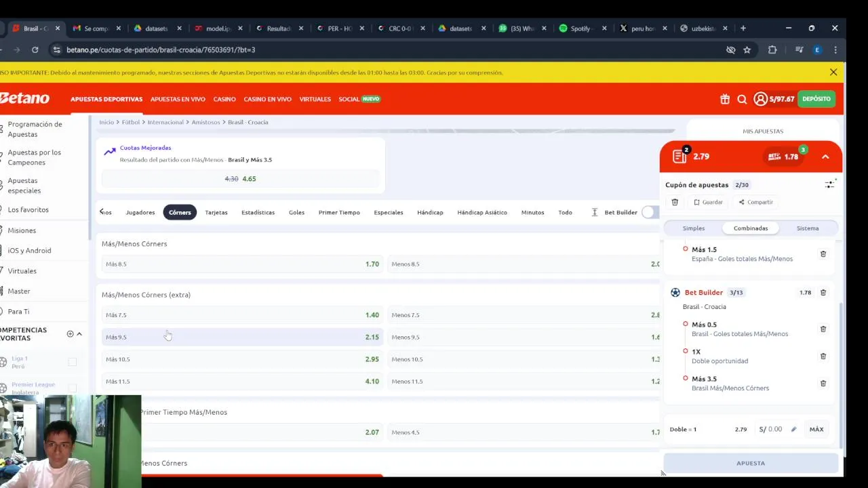Click the Bet Builder 1.78 badge
The width and height of the screenshot is (868, 488).
coord(785,157)
